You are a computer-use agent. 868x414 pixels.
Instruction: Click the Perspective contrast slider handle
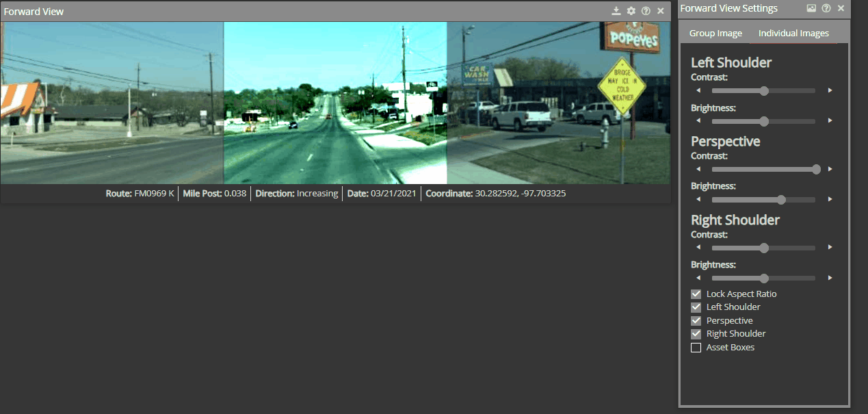coord(816,169)
